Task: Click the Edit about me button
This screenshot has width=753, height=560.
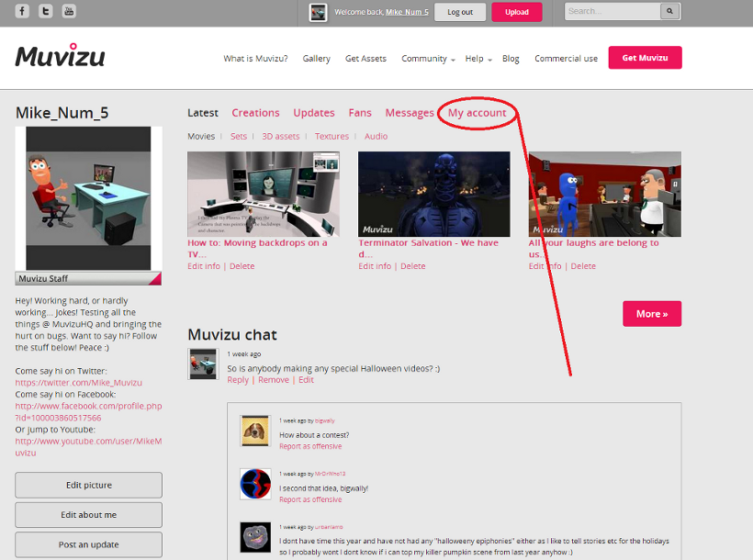Action: click(88, 515)
